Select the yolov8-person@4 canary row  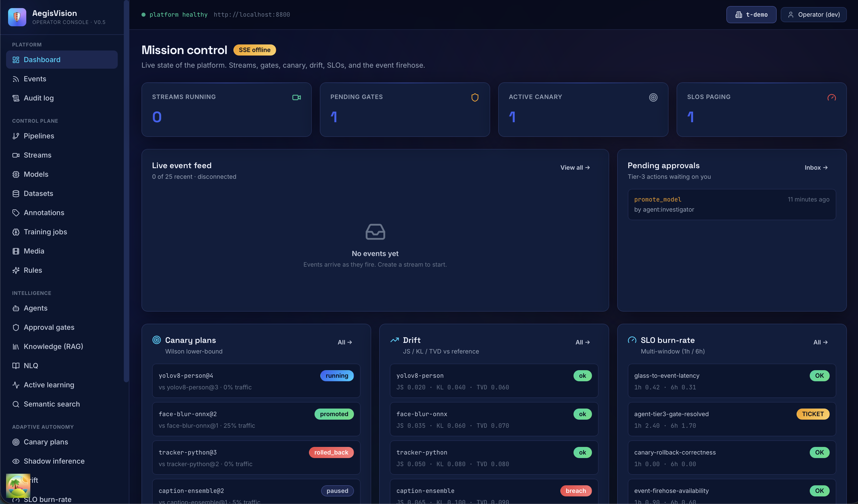pos(256,381)
